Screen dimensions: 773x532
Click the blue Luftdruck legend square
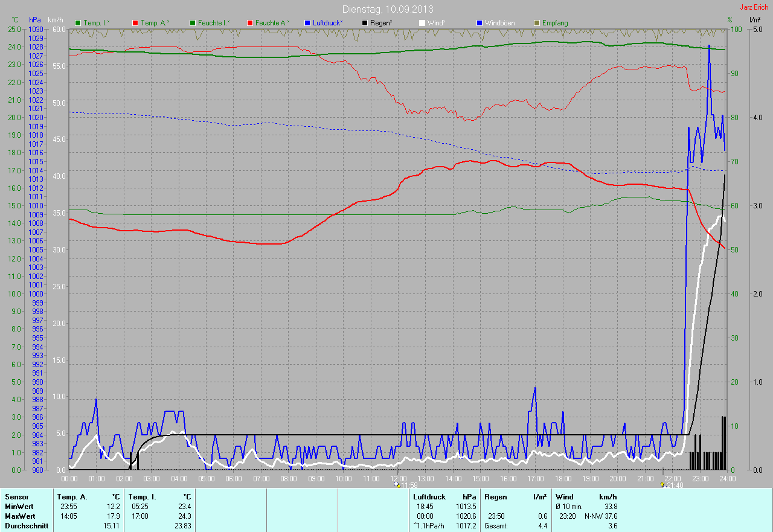tap(307, 23)
